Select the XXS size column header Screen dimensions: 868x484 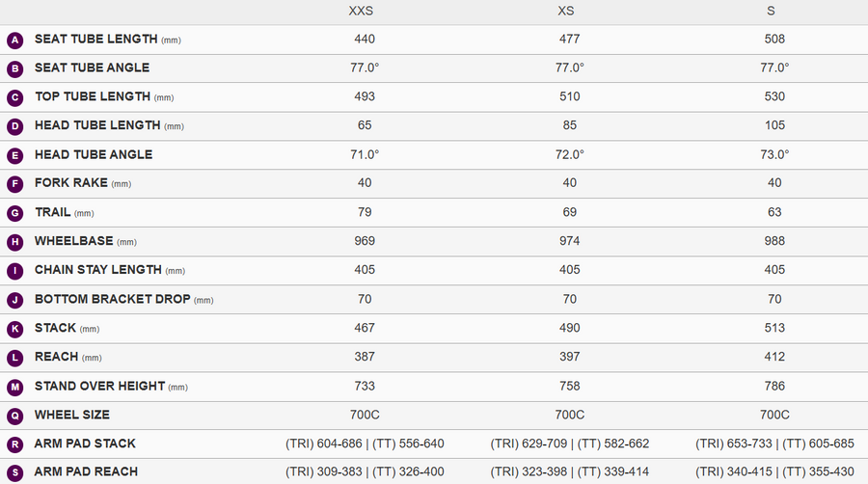coord(361,11)
